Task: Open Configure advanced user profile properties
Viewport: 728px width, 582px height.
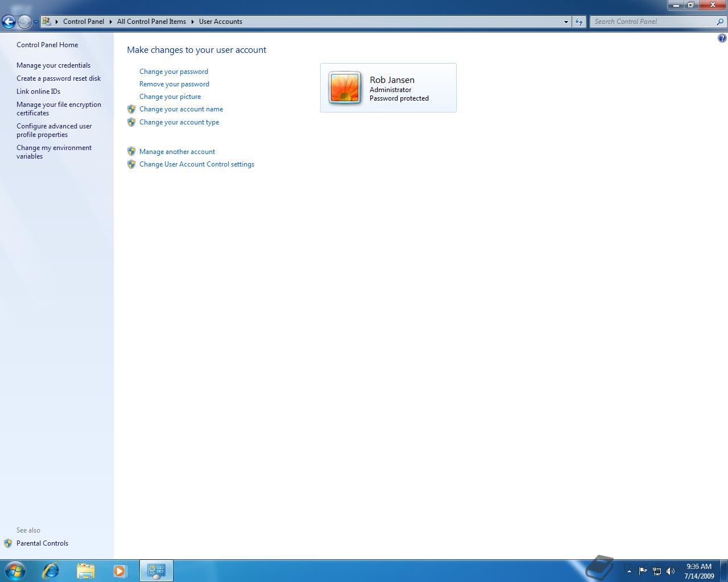Action: pyautogui.click(x=54, y=130)
